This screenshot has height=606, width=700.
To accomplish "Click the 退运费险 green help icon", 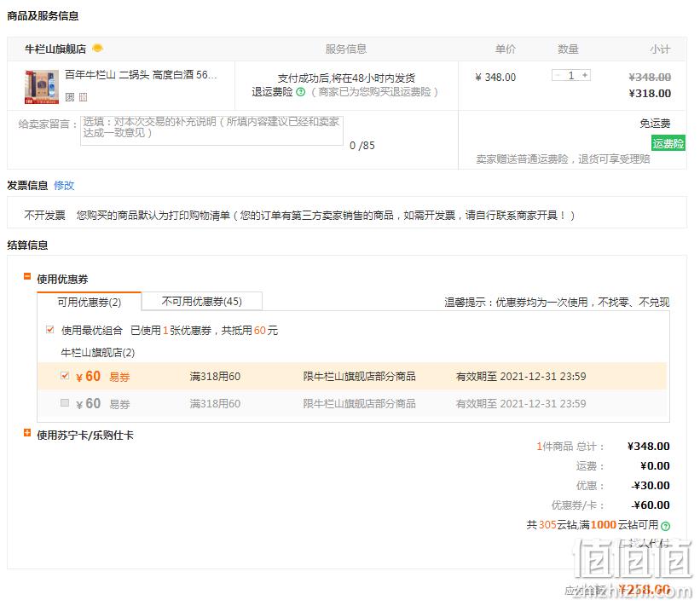I will coord(301,92).
